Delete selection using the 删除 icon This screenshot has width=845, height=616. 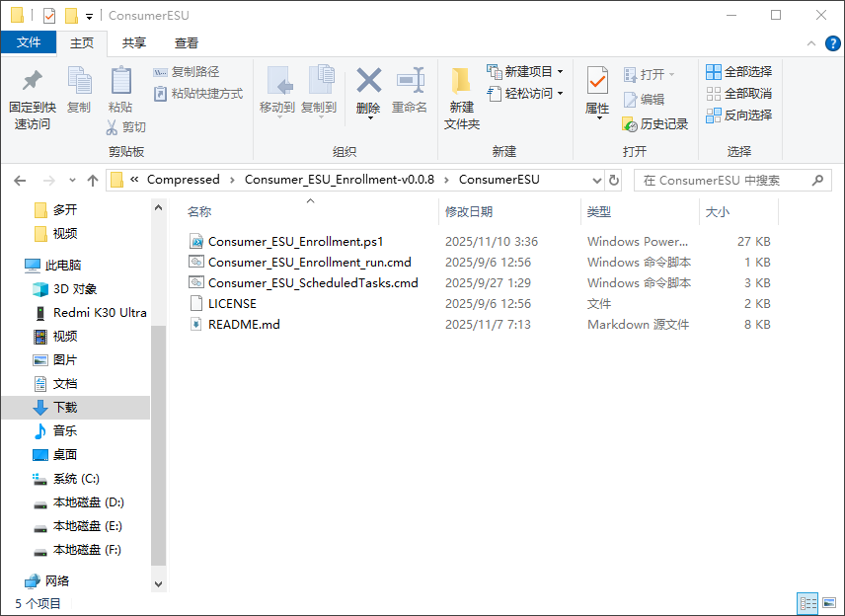point(367,84)
